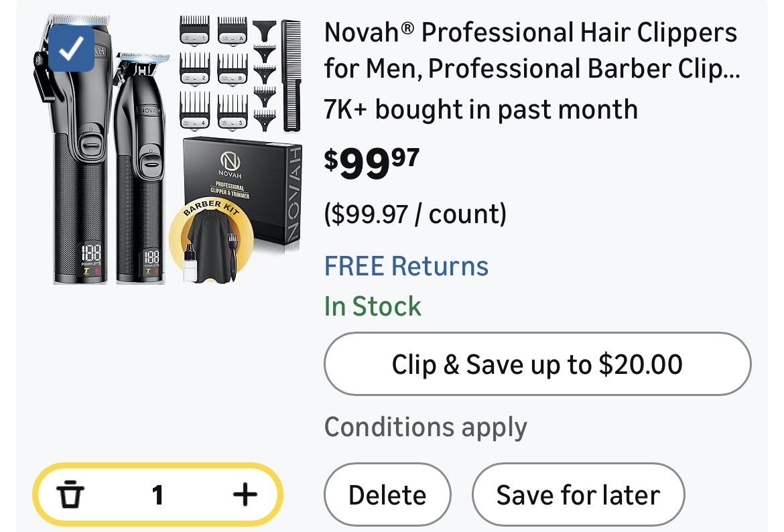Image resolution: width=784 pixels, height=532 pixels.
Task: Open the FREE Returns link
Action: pos(406,266)
